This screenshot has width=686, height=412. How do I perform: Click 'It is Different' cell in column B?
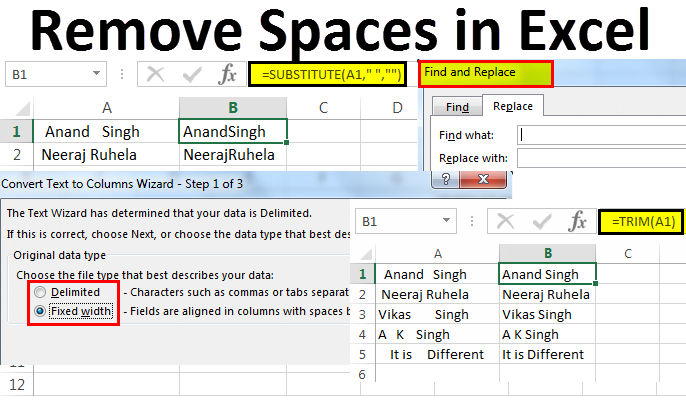tap(547, 354)
